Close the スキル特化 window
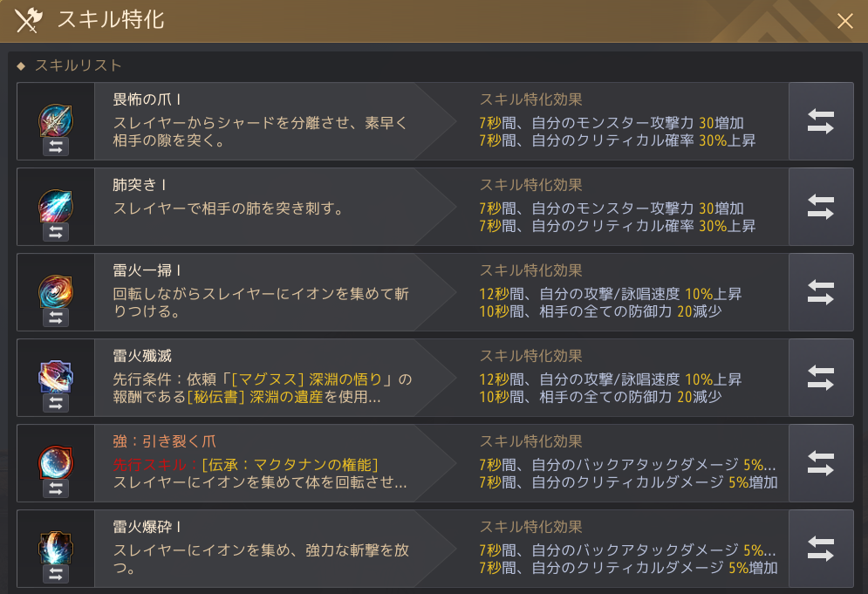The width and height of the screenshot is (868, 594). coord(844,21)
